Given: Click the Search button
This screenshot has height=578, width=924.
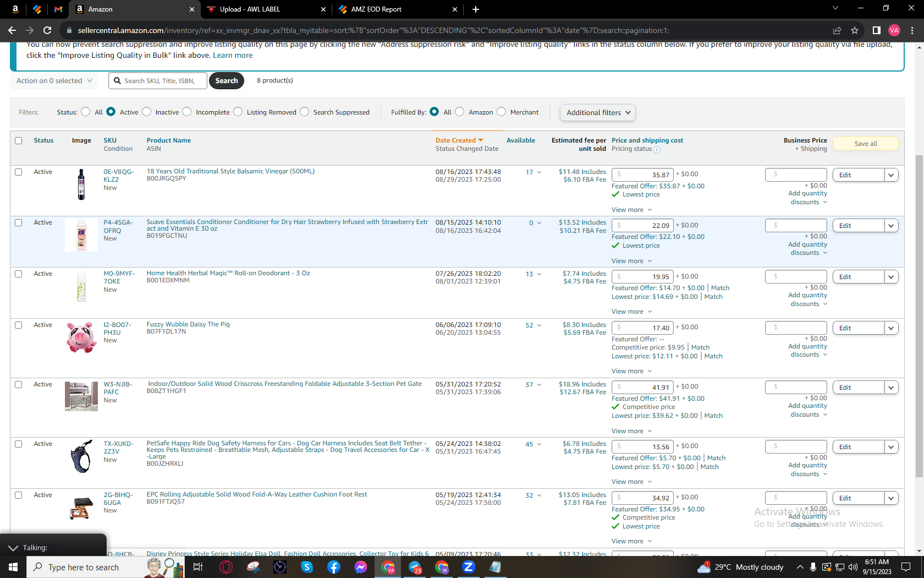Looking at the screenshot, I should coord(227,81).
